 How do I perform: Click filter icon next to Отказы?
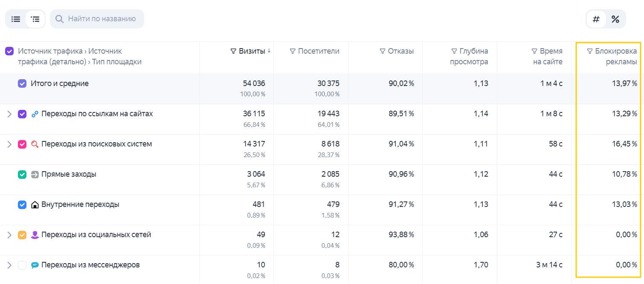383,52
